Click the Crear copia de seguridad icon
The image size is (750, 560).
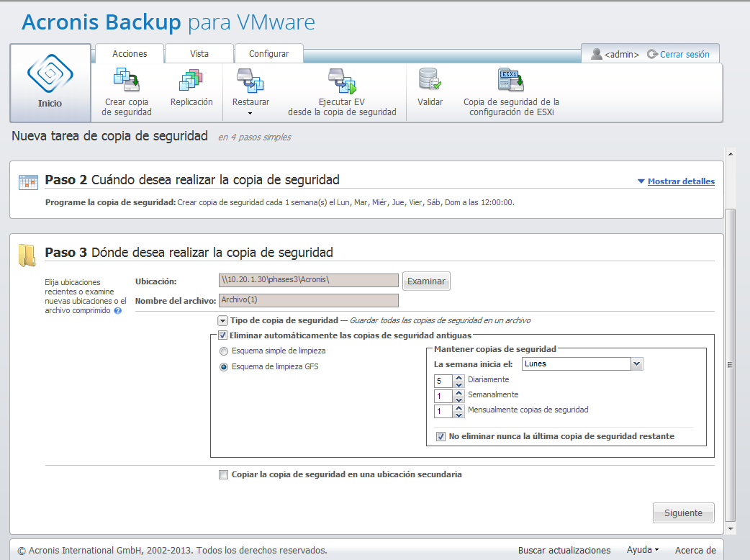click(127, 81)
